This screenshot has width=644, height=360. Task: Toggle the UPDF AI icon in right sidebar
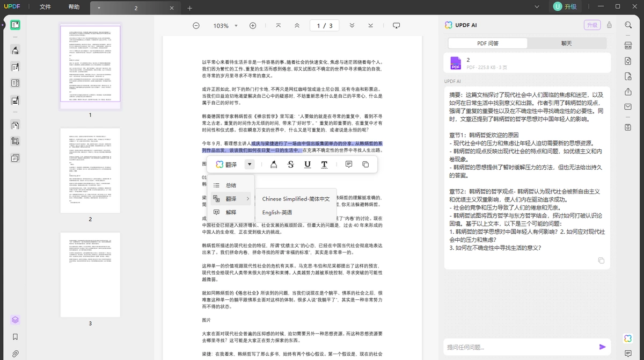628,338
